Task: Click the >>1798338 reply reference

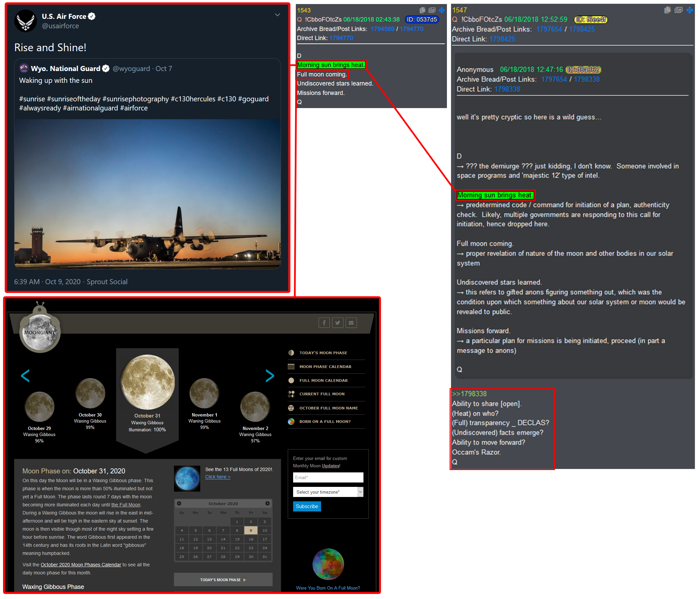Action: point(469,394)
